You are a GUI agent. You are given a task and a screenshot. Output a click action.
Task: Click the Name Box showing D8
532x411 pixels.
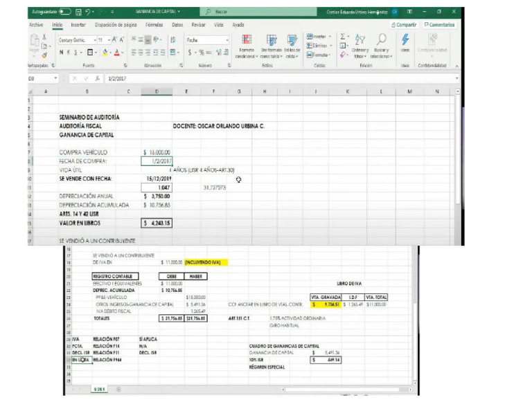coord(43,79)
